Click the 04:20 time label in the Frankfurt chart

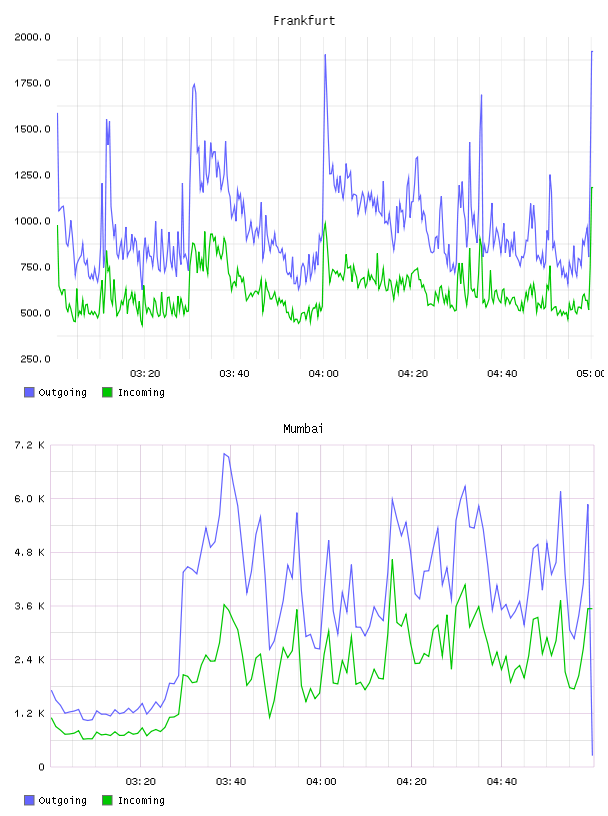(x=413, y=374)
